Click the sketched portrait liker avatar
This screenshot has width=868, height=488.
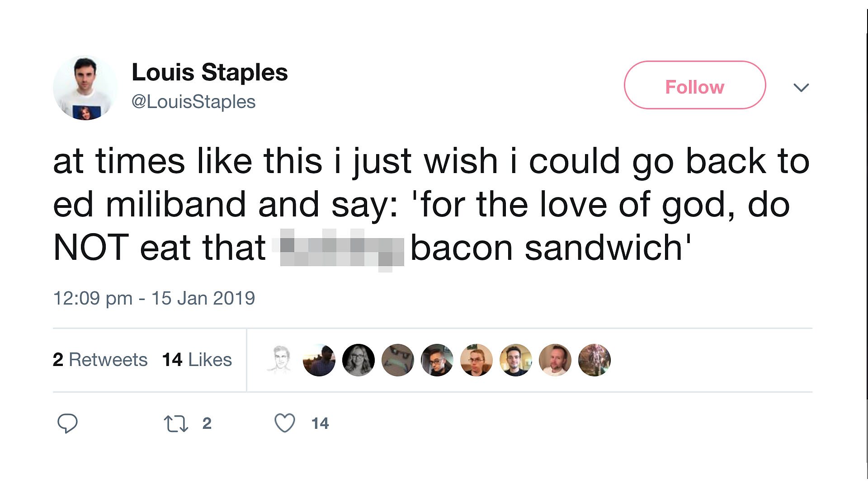[x=280, y=360]
